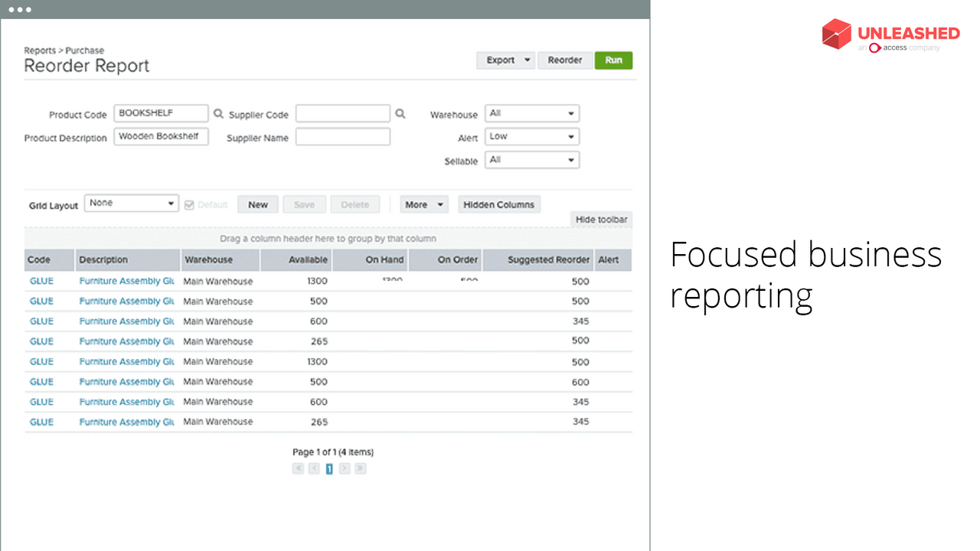Focus the Product Code field containing BOOKSHELF

161,113
